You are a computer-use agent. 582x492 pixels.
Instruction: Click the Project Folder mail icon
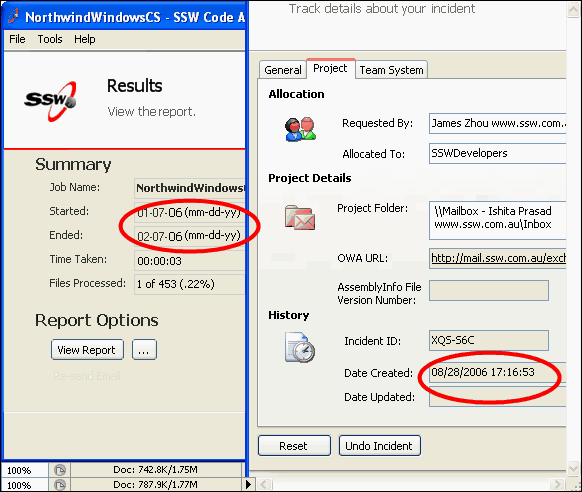(300, 218)
